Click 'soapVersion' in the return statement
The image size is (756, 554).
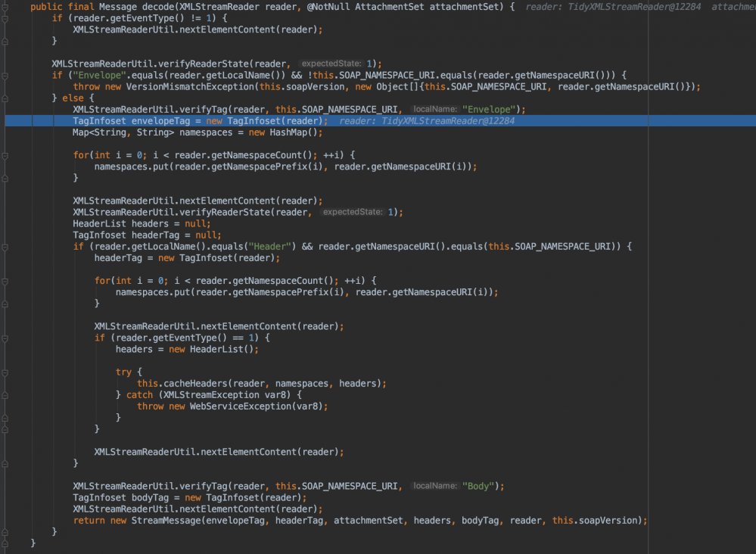[608, 521]
